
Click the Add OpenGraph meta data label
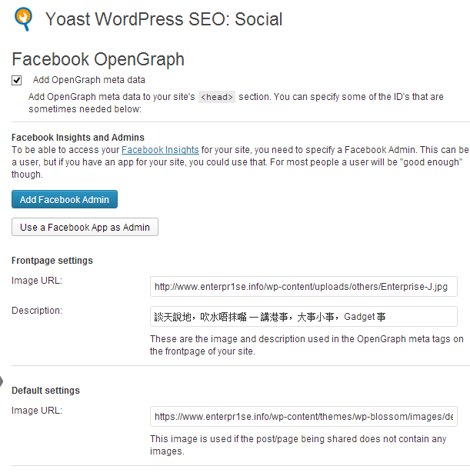coord(89,80)
